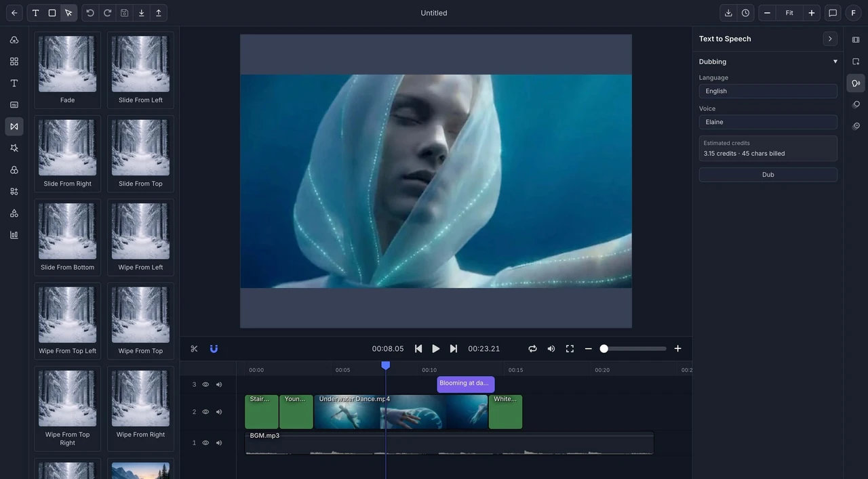This screenshot has height=479, width=868.
Task: Open the captions panel in left sidebar
Action: click(14, 105)
